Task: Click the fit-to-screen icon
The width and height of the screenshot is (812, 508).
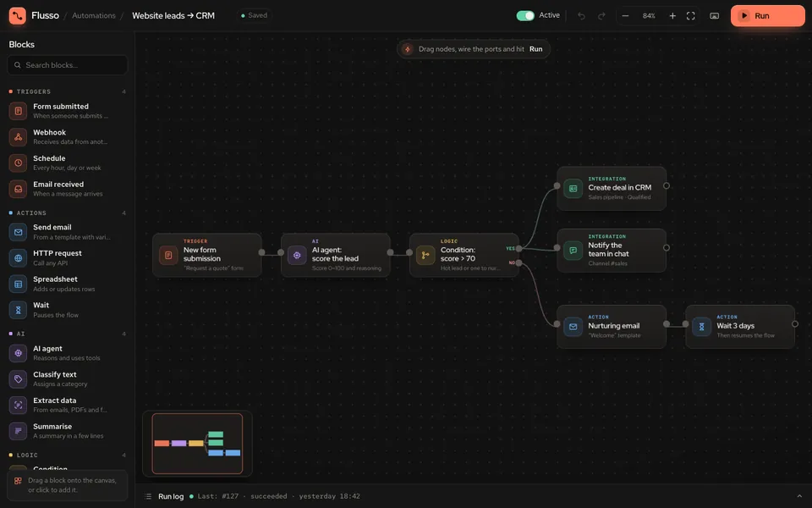Action: pos(690,16)
